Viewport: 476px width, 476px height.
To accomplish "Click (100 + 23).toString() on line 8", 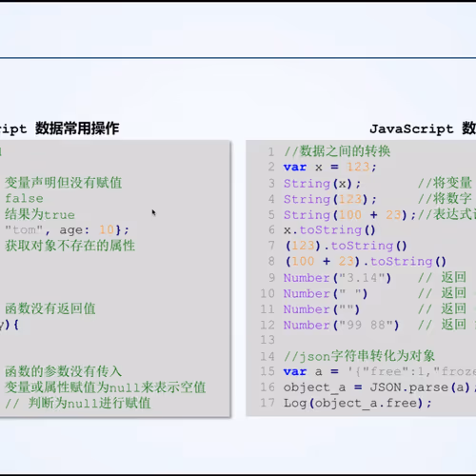I will point(366,262).
